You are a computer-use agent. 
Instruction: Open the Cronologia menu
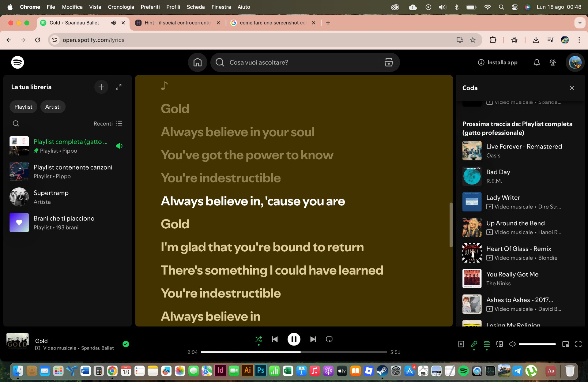point(121,7)
